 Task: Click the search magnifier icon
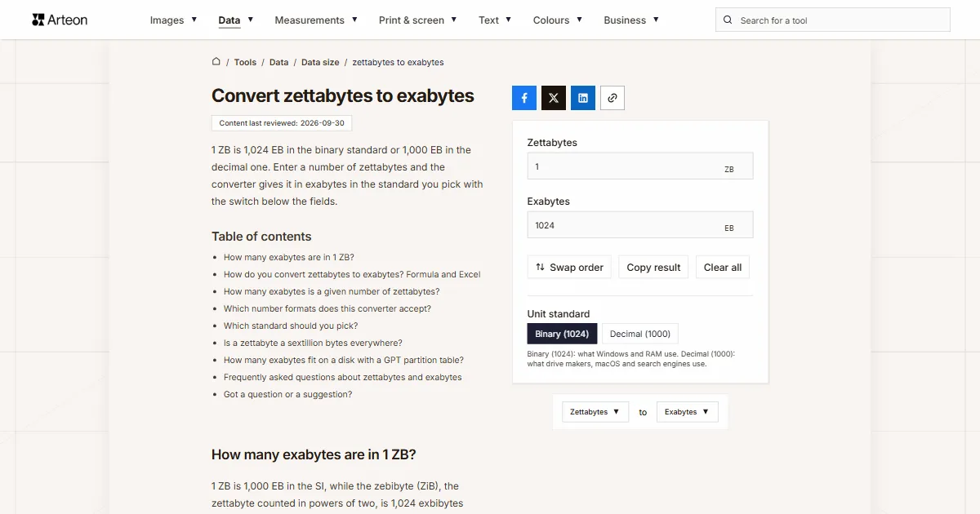tap(728, 20)
